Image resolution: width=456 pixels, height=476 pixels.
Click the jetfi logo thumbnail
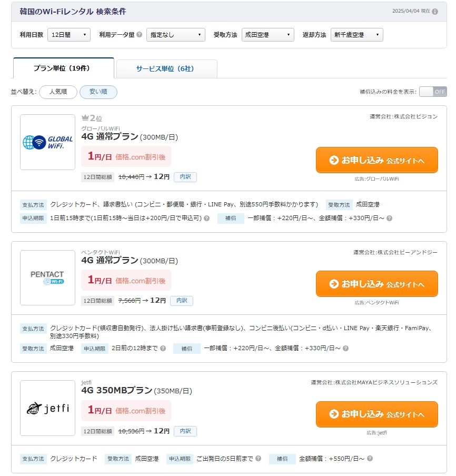pos(48,408)
